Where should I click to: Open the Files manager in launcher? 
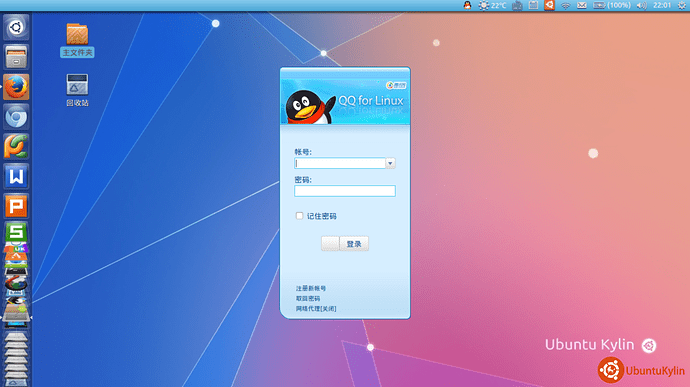point(16,57)
